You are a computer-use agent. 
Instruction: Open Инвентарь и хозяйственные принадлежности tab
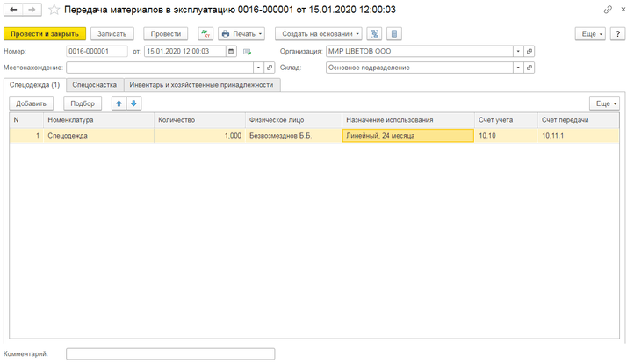pyautogui.click(x=202, y=85)
